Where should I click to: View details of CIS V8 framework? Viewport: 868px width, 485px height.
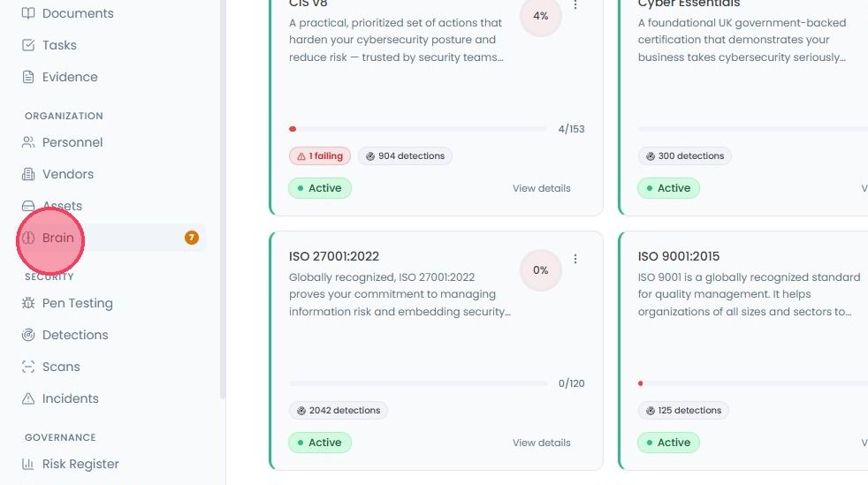pos(541,188)
